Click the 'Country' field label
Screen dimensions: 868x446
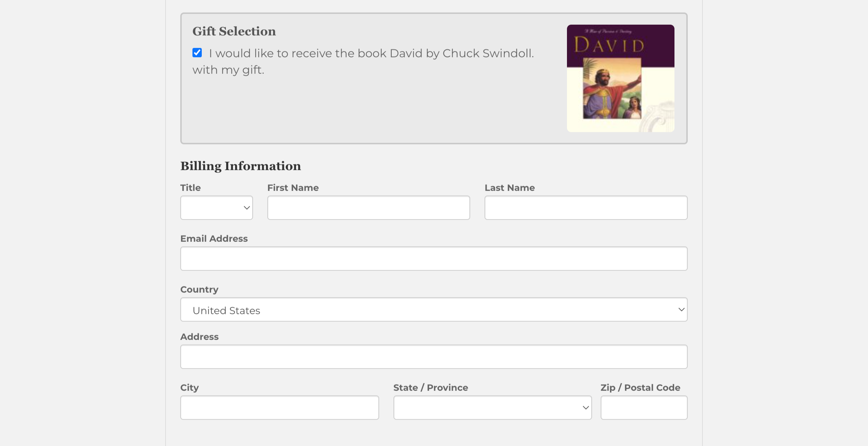point(199,289)
